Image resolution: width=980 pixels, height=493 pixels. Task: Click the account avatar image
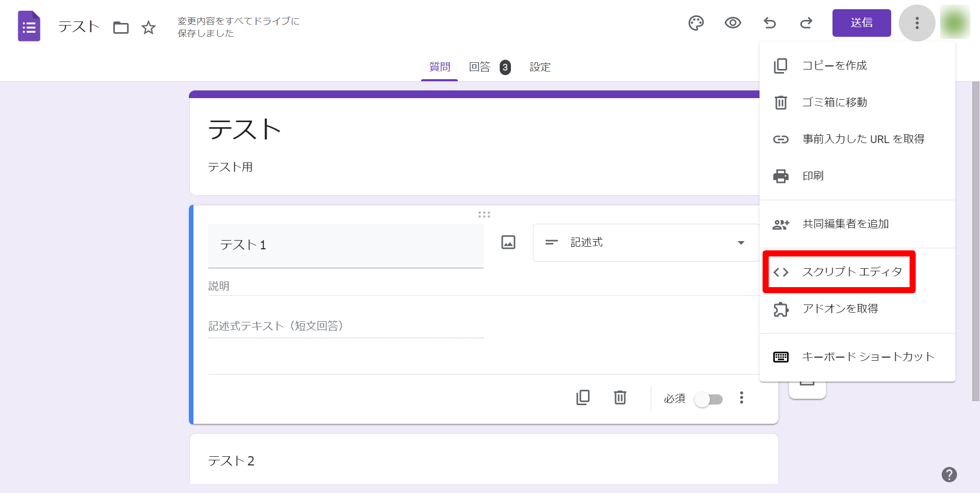[955, 23]
